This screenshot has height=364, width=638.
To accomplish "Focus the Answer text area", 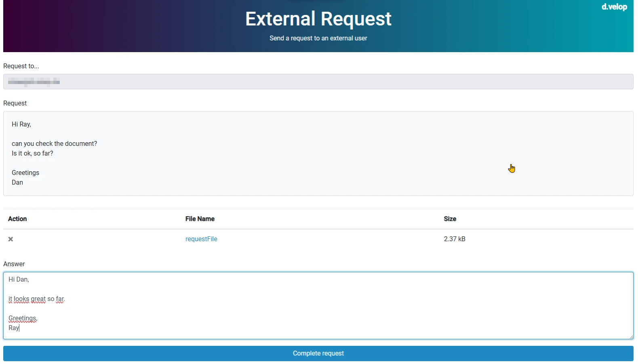I will click(318, 305).
